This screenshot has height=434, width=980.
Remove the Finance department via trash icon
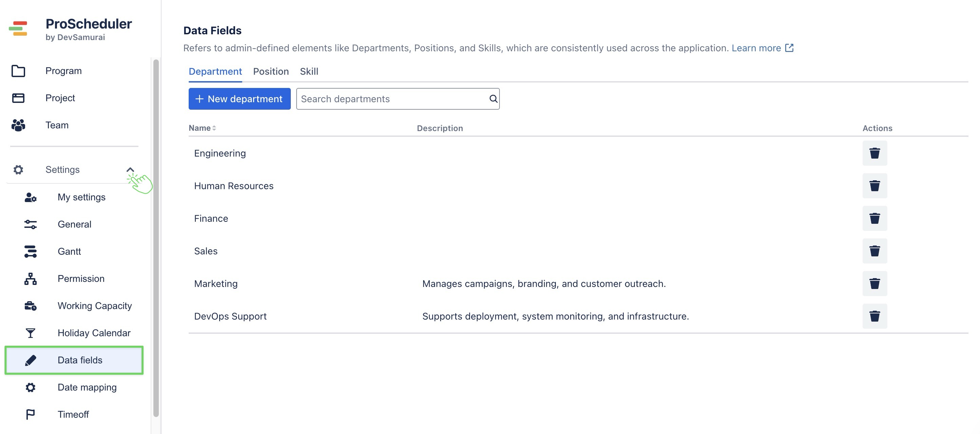tap(874, 218)
